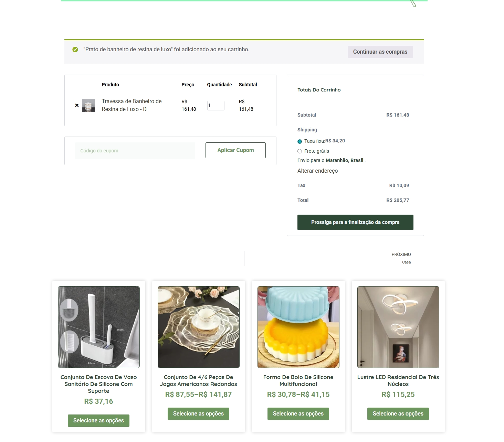
Task: Select the Frete grátis shipping option
Action: point(300,151)
